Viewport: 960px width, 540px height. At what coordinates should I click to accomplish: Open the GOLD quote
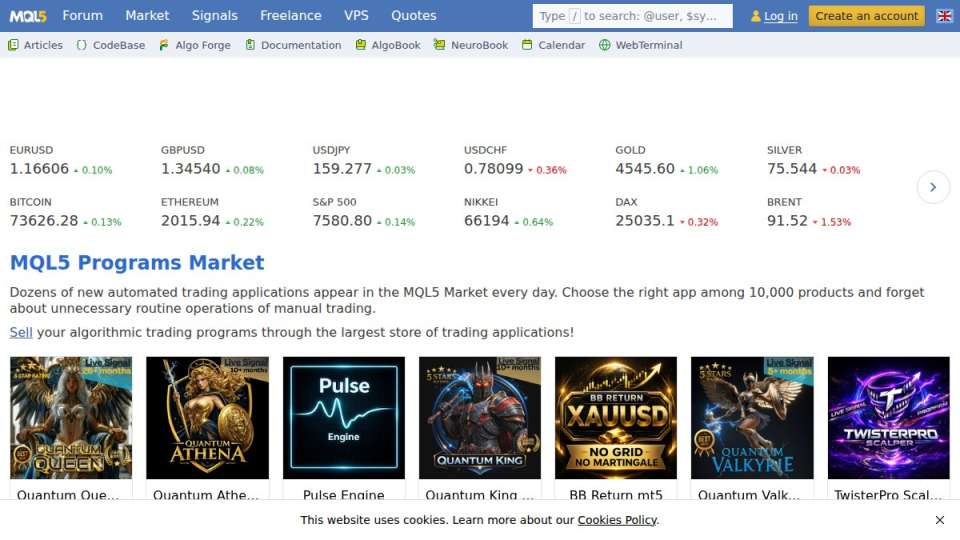667,161
